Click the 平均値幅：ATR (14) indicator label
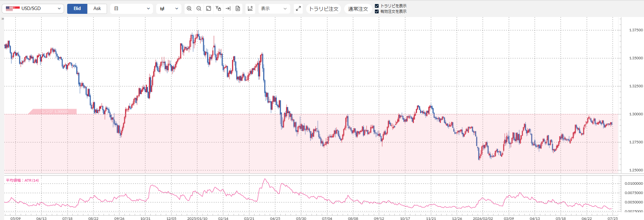The width and height of the screenshot is (644, 220). click(x=22, y=180)
